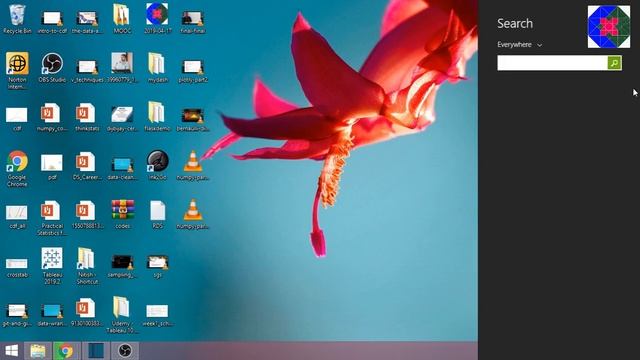The width and height of the screenshot is (640, 360).
Task: Open the 2019-04-17 image file
Action: [x=157, y=19]
